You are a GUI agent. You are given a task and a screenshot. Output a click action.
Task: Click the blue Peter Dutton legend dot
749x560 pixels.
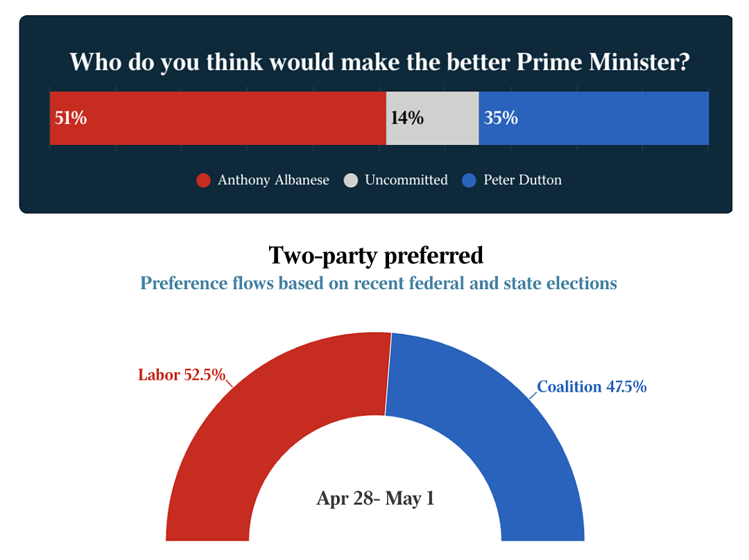pos(469,180)
